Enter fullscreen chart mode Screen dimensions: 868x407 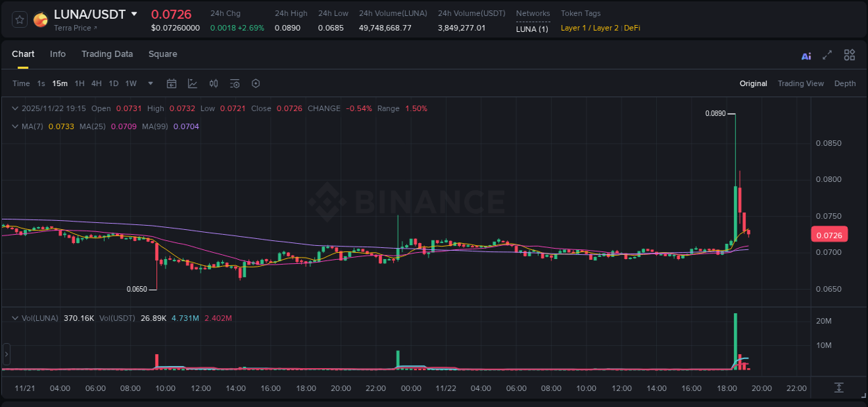(x=827, y=55)
